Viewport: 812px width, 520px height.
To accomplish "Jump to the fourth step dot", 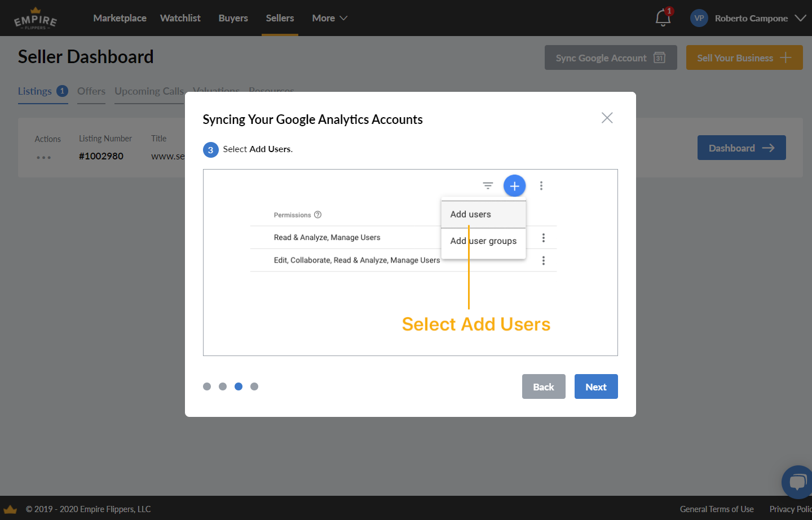I will coord(254,386).
